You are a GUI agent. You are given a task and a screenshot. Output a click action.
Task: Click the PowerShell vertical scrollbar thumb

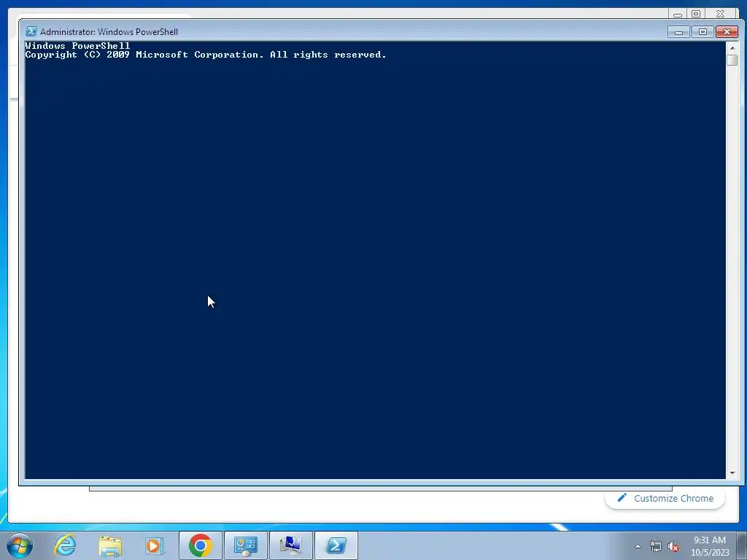732,61
